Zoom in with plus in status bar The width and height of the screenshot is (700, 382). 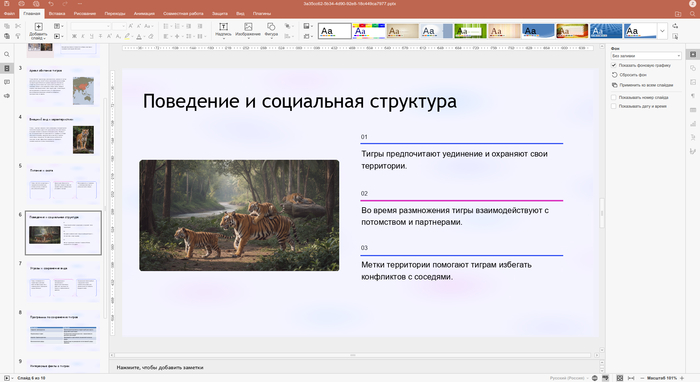[682, 378]
